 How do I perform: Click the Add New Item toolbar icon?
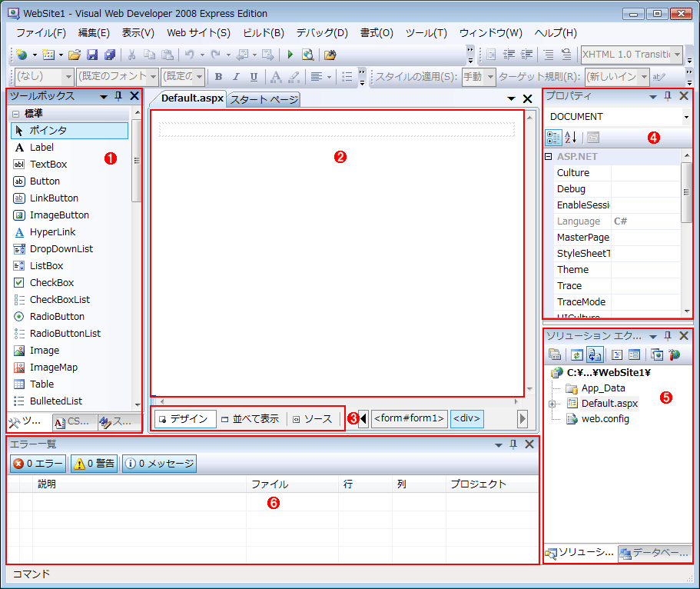(48, 55)
